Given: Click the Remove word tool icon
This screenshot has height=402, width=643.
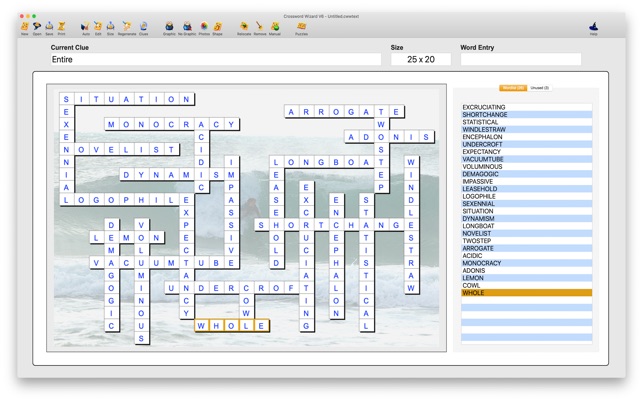Looking at the screenshot, I should pyautogui.click(x=260, y=26).
